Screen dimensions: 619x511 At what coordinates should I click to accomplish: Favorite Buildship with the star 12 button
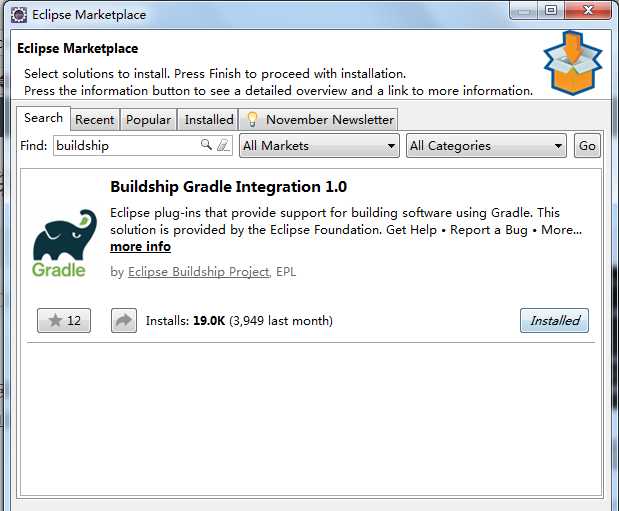pyautogui.click(x=64, y=320)
